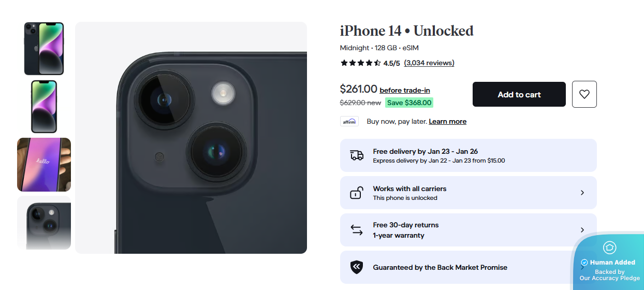Expand the Free 30-day returns row

[x=582, y=230]
